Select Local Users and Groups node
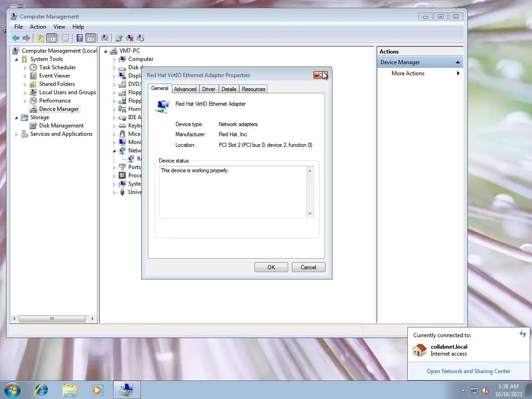This screenshot has height=399, width=532. [67, 92]
